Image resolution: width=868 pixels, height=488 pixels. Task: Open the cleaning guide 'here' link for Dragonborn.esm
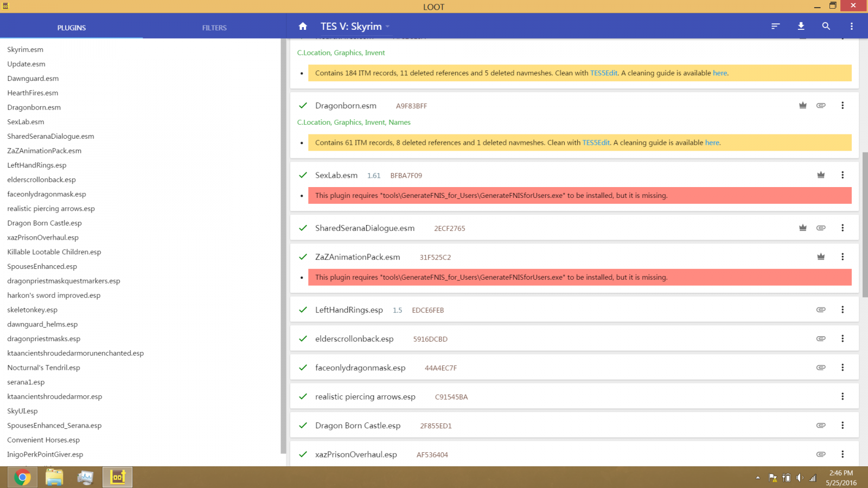712,143
